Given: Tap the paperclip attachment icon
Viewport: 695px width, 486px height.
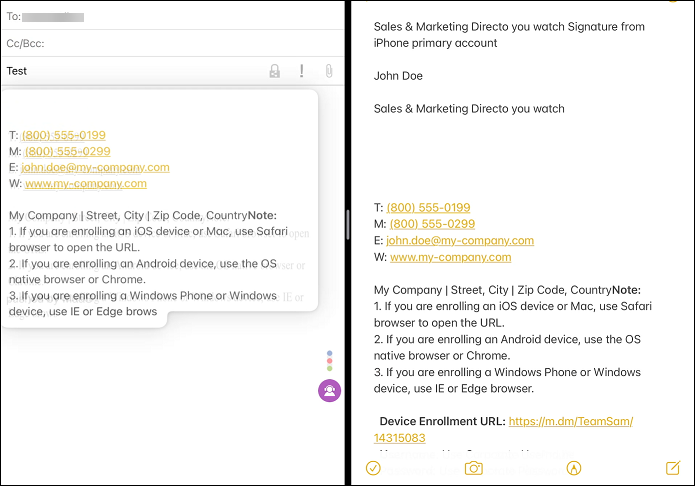Looking at the screenshot, I should pyautogui.click(x=327, y=71).
